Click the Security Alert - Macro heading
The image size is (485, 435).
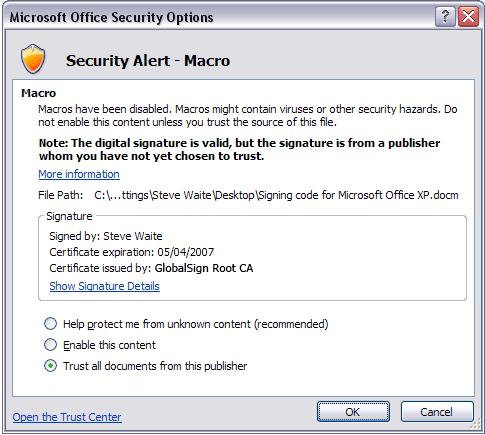point(148,61)
